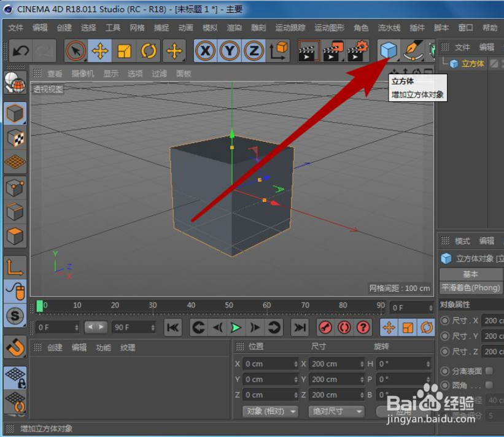Enable Axis mode icon
504x437 pixels.
pyautogui.click(x=15, y=268)
